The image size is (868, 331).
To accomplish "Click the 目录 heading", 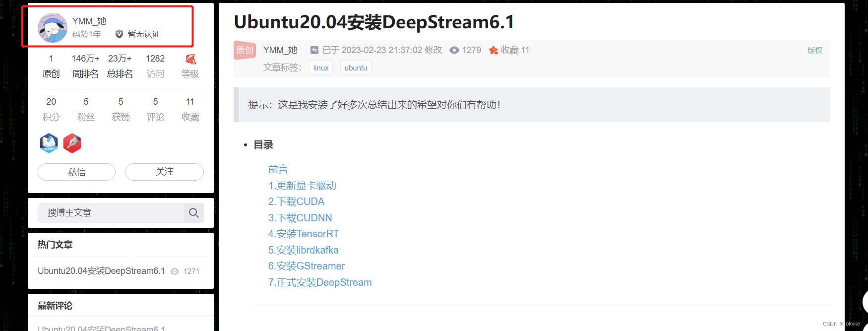I will coord(263,145).
